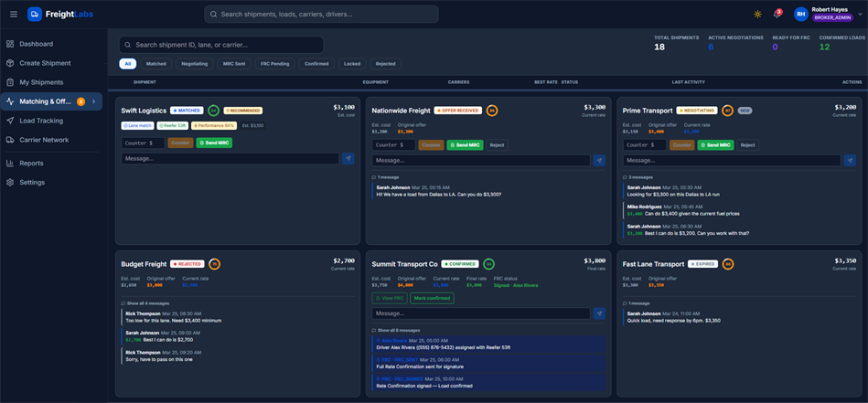This screenshot has width=868, height=403.
Task: Click Prime Transport message input
Action: (732, 160)
